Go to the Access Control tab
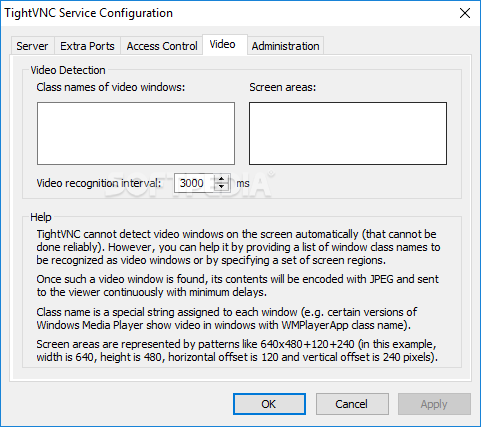The width and height of the screenshot is (481, 427). tap(162, 46)
